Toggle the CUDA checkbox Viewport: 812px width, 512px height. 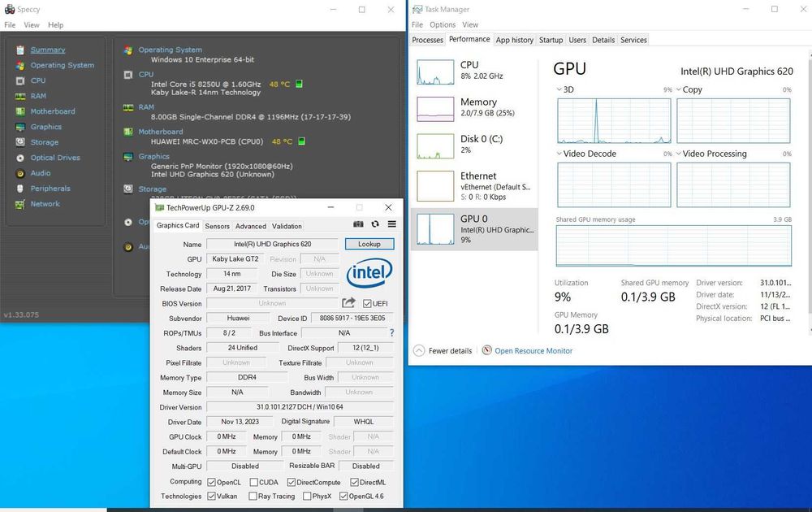coord(253,483)
